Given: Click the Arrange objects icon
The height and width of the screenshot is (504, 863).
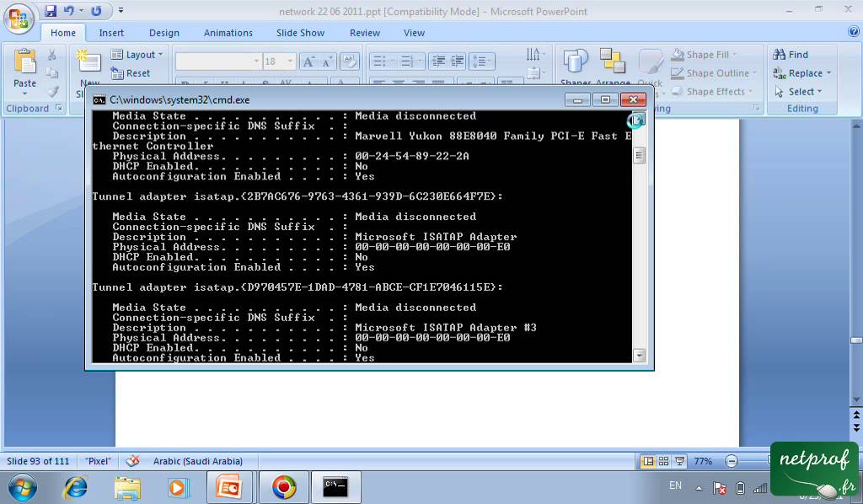Looking at the screenshot, I should [x=612, y=61].
